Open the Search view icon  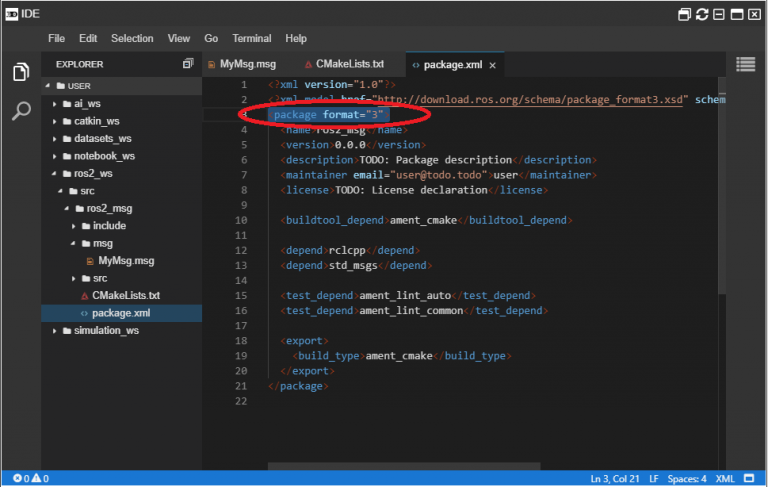tap(21, 110)
